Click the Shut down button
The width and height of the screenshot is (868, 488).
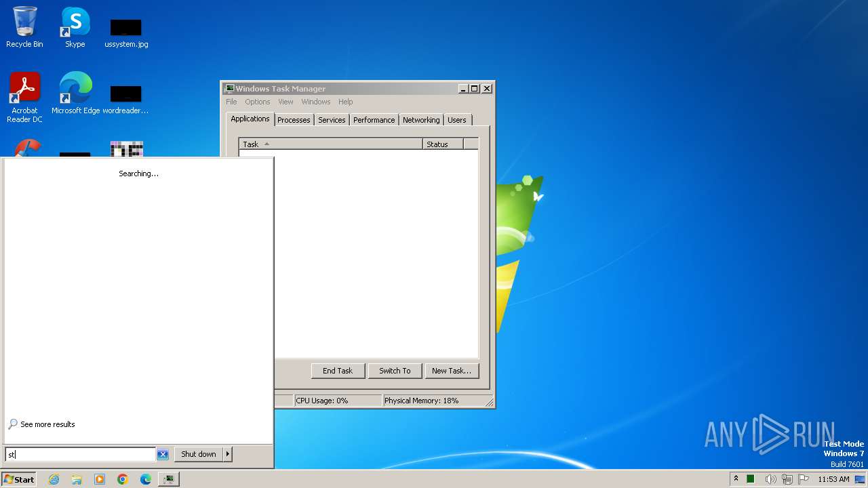pos(199,454)
